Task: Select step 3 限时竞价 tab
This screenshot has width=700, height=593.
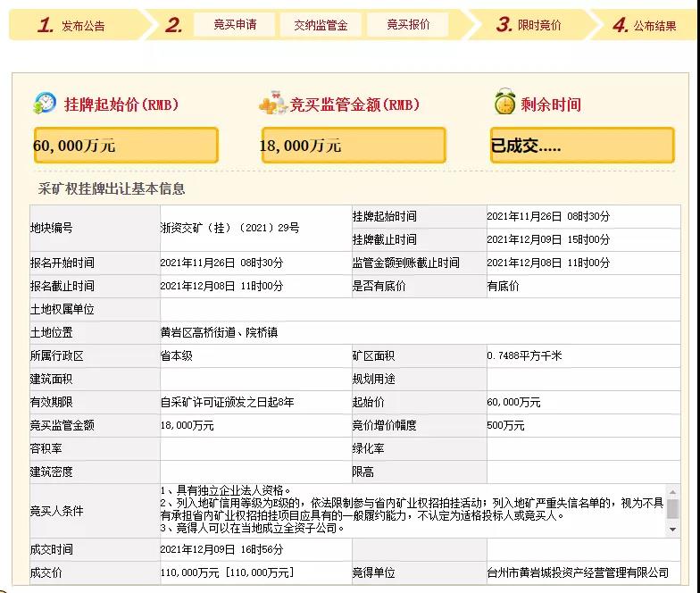Action: click(x=529, y=25)
